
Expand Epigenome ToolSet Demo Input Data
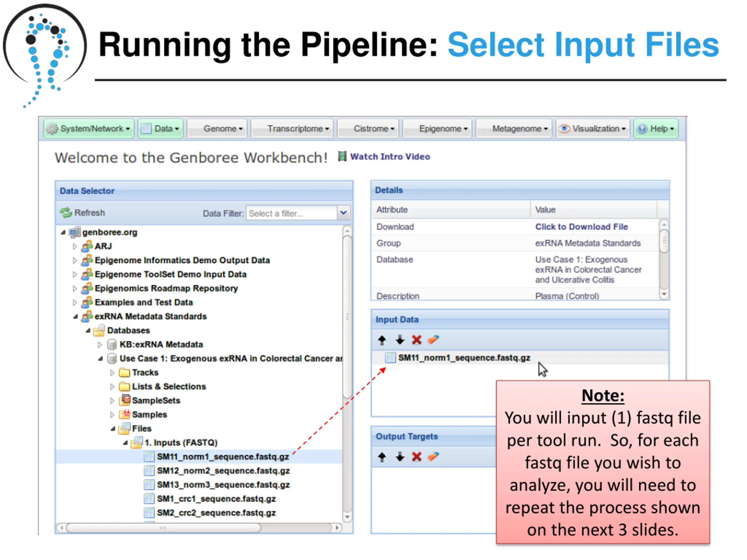(75, 274)
